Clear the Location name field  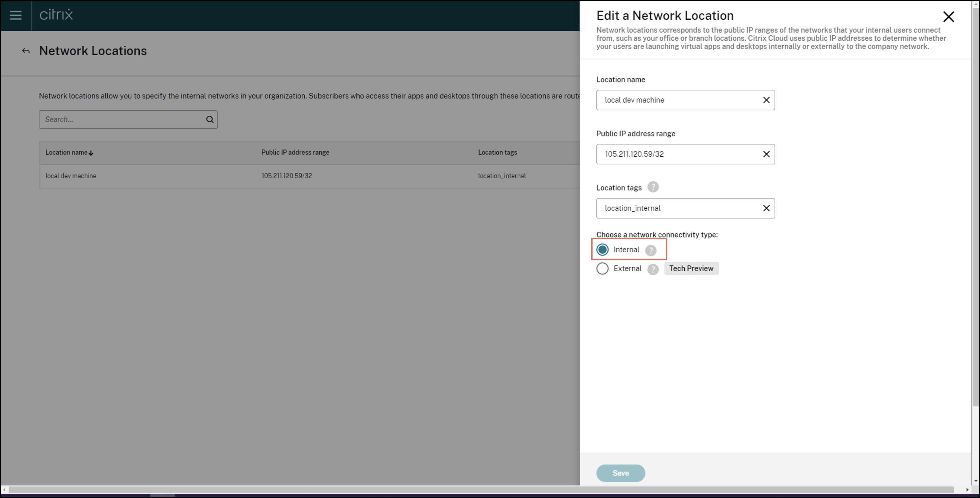[766, 100]
